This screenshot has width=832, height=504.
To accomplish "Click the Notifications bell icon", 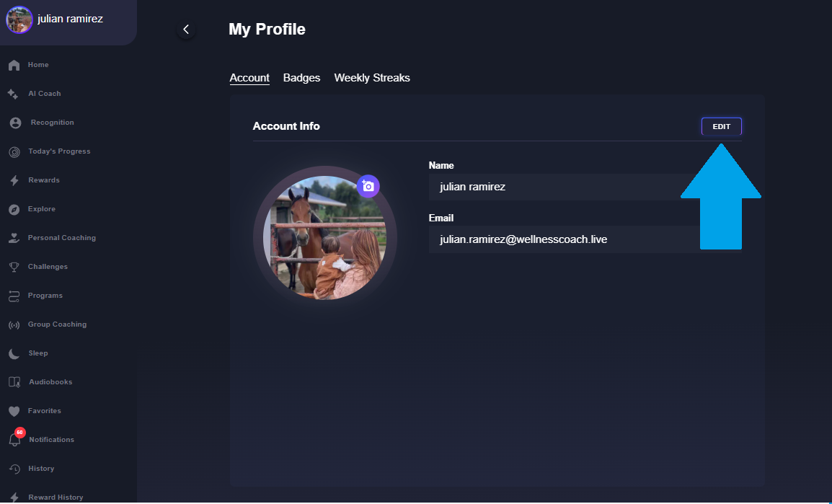I will [x=14, y=441].
